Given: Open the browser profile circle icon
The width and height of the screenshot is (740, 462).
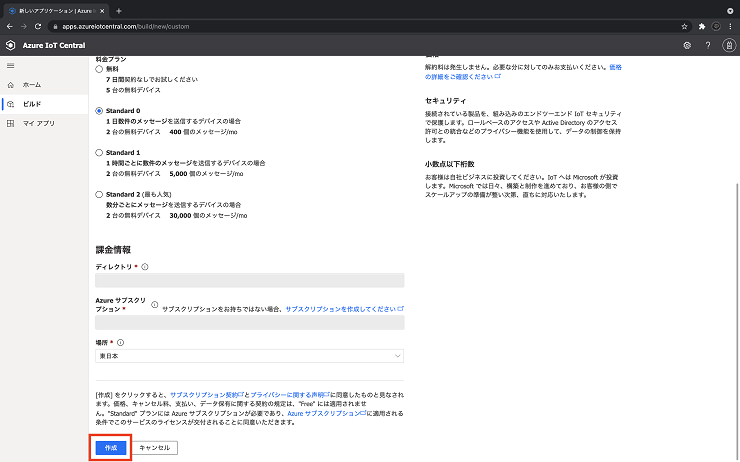Looking at the screenshot, I should tap(716, 26).
